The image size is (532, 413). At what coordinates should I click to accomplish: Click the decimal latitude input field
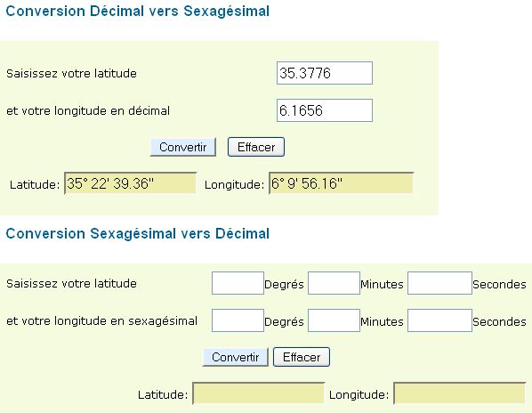[x=325, y=73]
